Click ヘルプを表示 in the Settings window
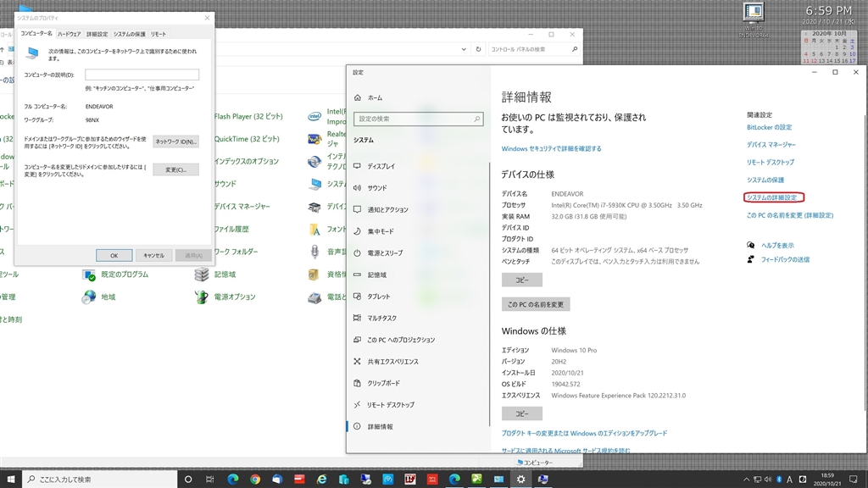The image size is (868, 488). pos(777,246)
